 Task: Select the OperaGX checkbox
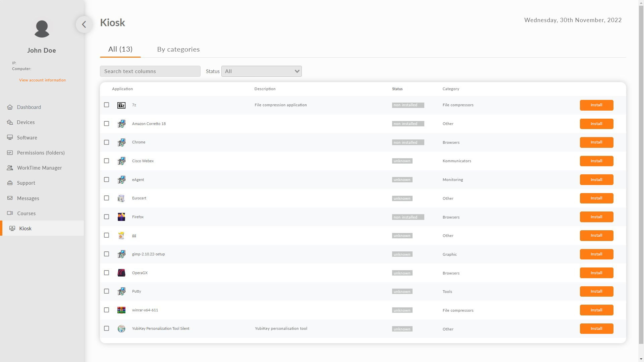[x=107, y=273]
